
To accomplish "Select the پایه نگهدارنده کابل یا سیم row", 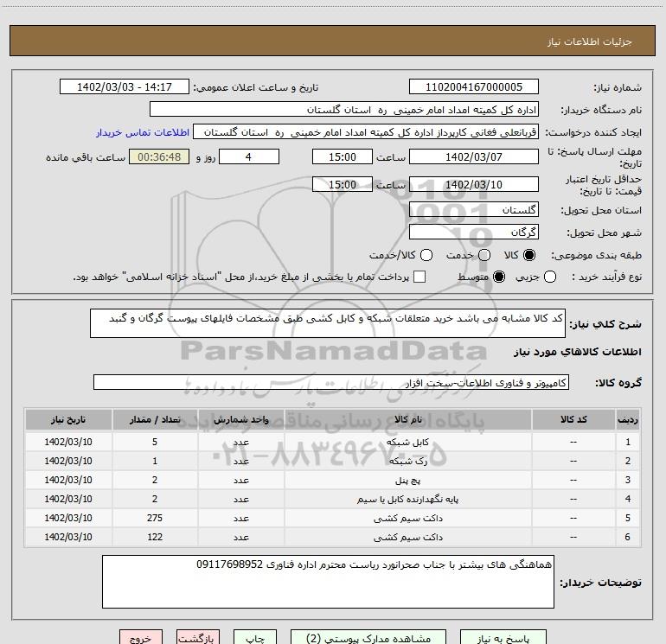I will (x=333, y=500).
